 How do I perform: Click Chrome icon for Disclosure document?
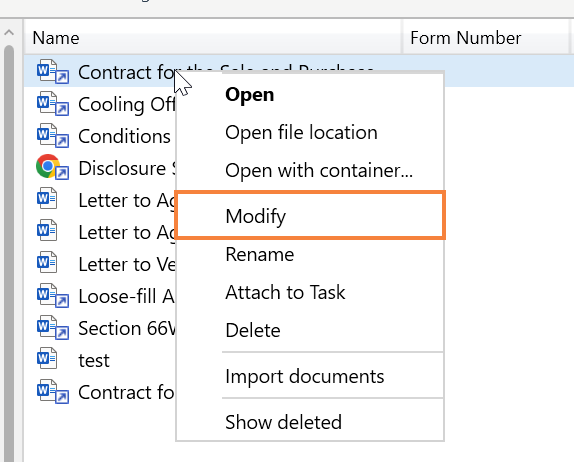tap(53, 167)
